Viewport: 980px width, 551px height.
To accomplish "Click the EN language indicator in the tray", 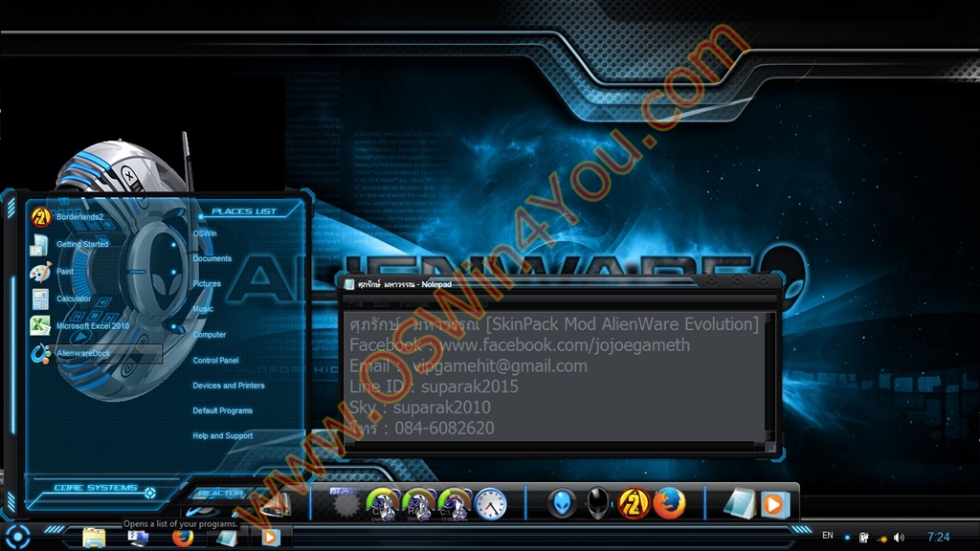I will pos(828,536).
